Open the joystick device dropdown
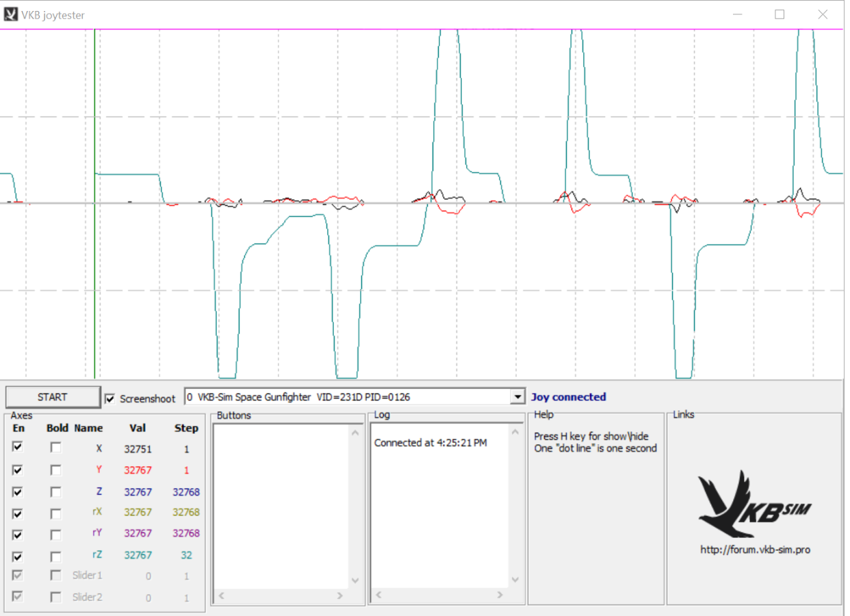The height and width of the screenshot is (616, 850). point(517,397)
